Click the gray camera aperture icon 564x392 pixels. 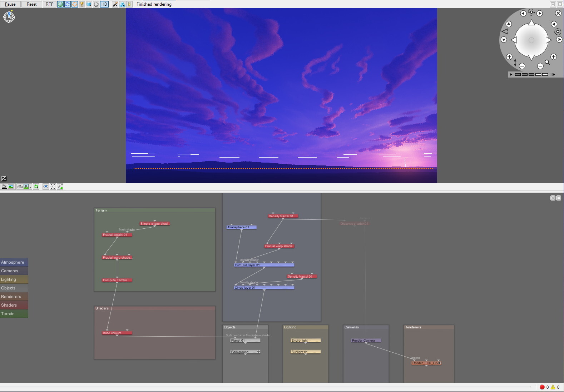[x=96, y=4]
